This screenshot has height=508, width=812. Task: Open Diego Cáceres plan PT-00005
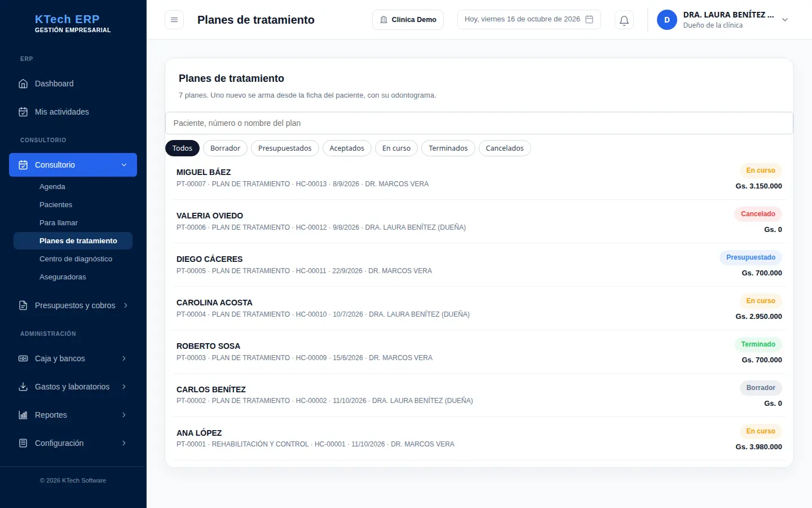[x=479, y=265]
